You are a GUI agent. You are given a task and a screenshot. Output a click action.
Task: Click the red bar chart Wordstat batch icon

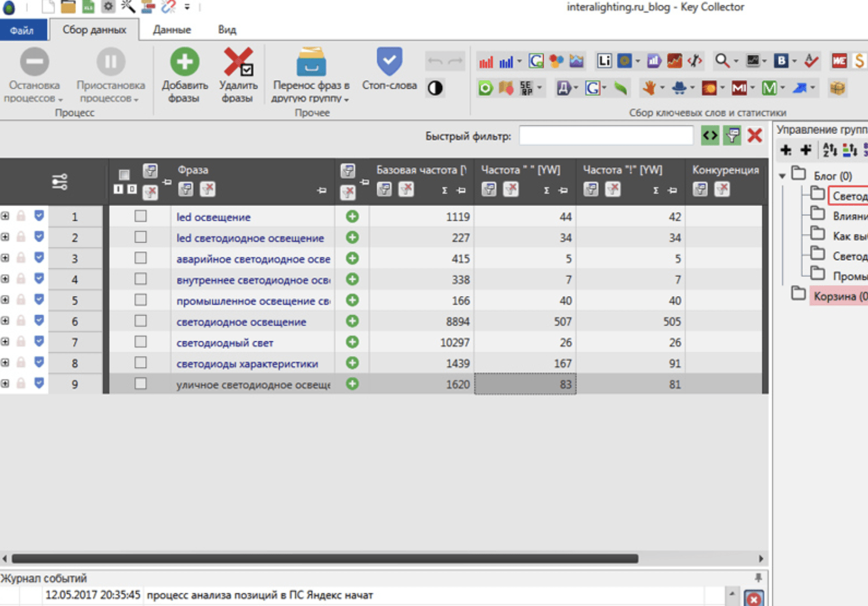click(486, 61)
